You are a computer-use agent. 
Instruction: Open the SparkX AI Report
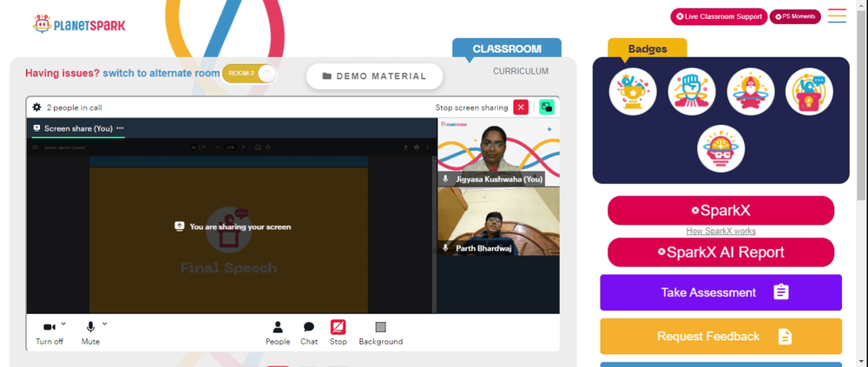coord(720,252)
